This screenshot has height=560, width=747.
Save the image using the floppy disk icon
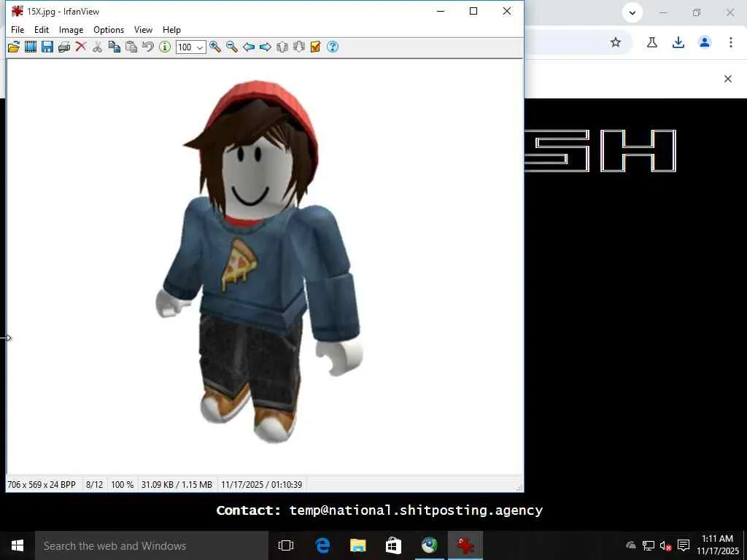click(x=47, y=47)
